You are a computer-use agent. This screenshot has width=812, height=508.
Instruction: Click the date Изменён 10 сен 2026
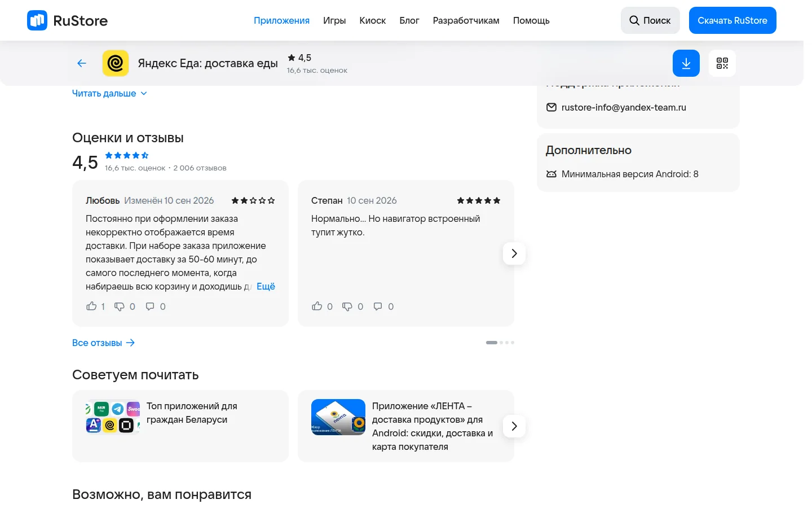tap(169, 200)
